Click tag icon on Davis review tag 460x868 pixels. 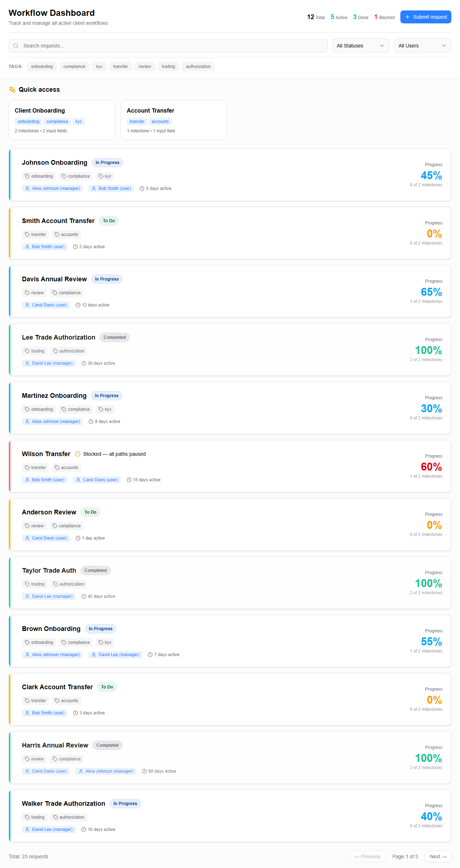[x=27, y=293]
